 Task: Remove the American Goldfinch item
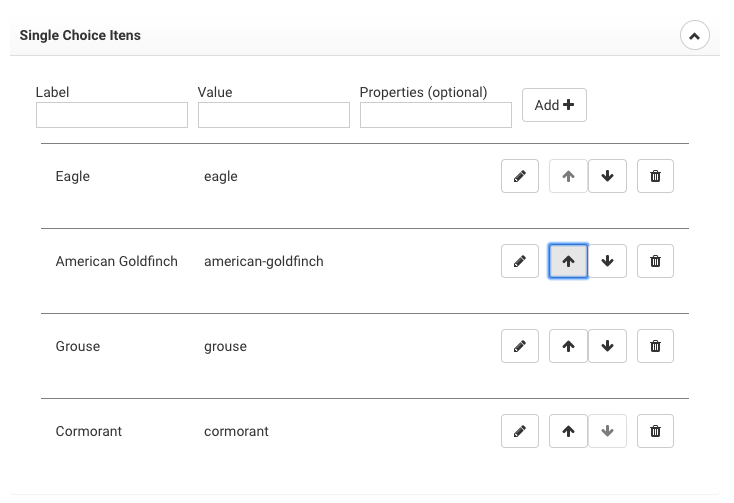click(655, 261)
